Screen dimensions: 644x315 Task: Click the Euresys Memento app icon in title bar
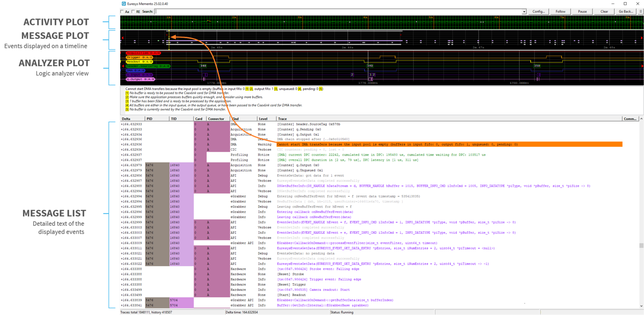click(124, 4)
